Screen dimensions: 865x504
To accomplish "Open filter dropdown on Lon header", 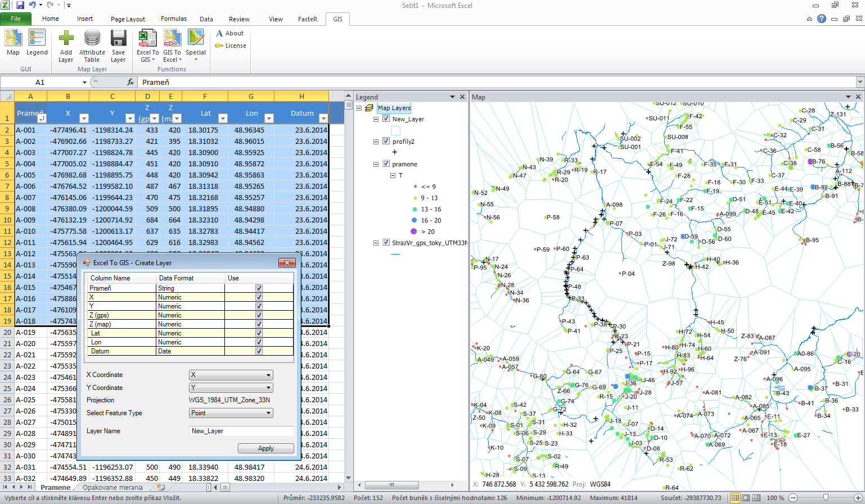I will point(269,118).
